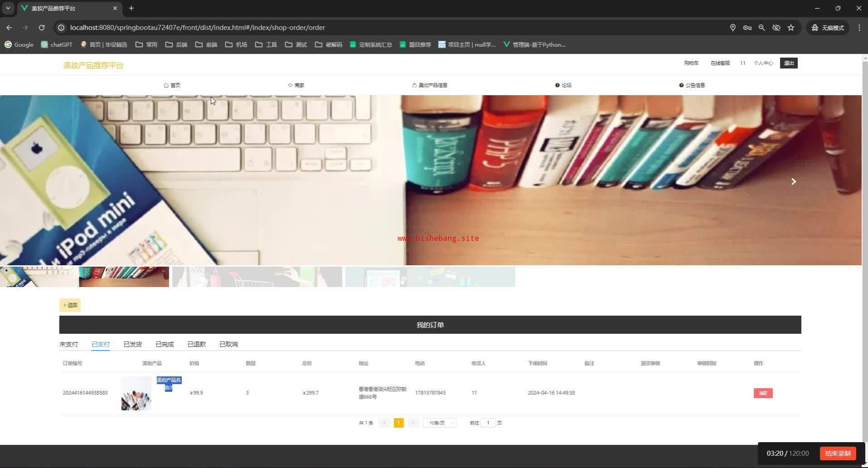The height and width of the screenshot is (468, 868).
Task: Switch to the 已退款 orders tab
Action: (x=197, y=344)
